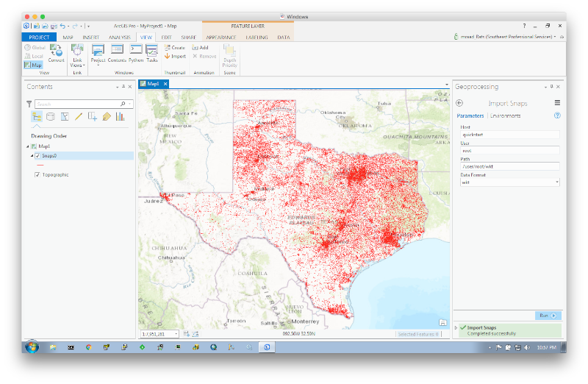
Task: Open the Tasks window
Action: click(x=152, y=53)
